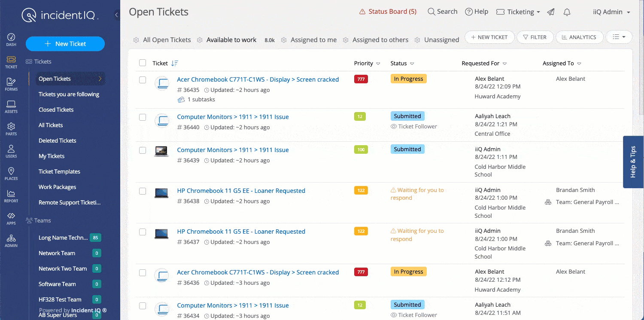Select the Network Team in sidebar
Viewport: 644px width, 320px height.
pos(57,253)
